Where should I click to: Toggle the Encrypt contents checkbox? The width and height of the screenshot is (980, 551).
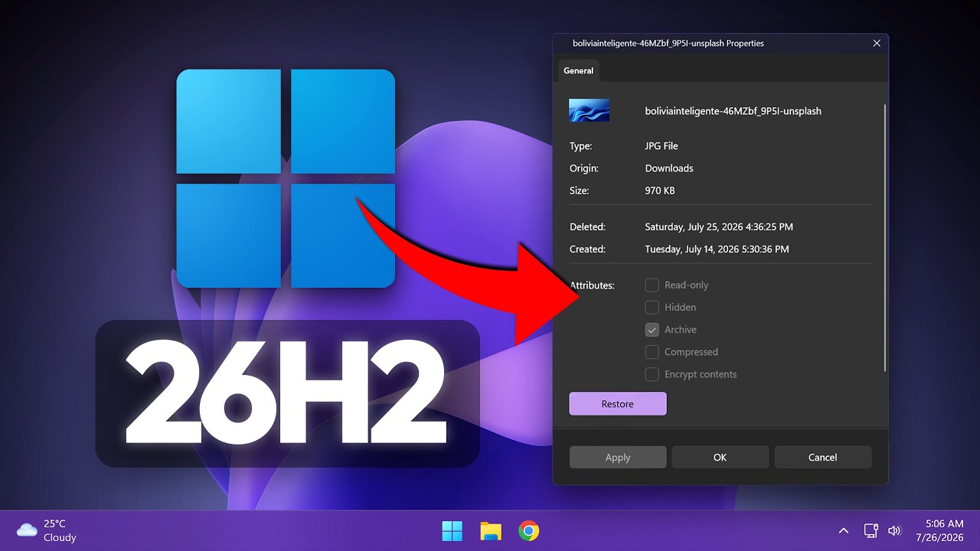click(652, 374)
